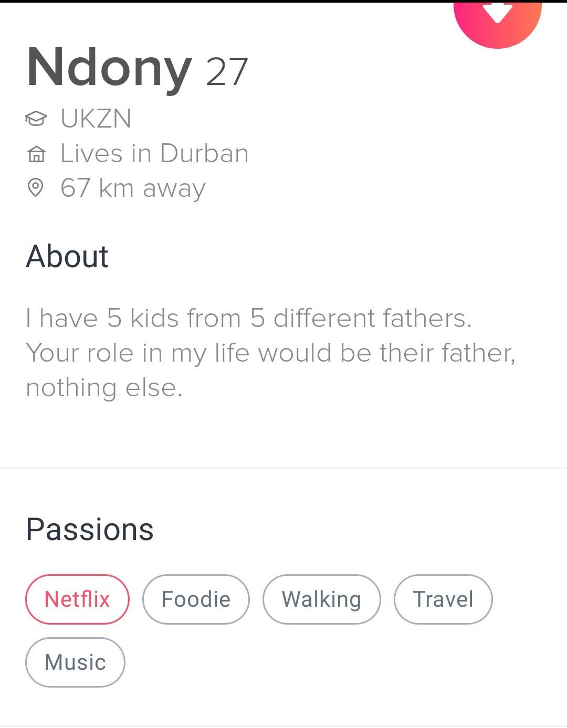Select the Foodie passion chip
This screenshot has width=567, height=728.
point(196,599)
